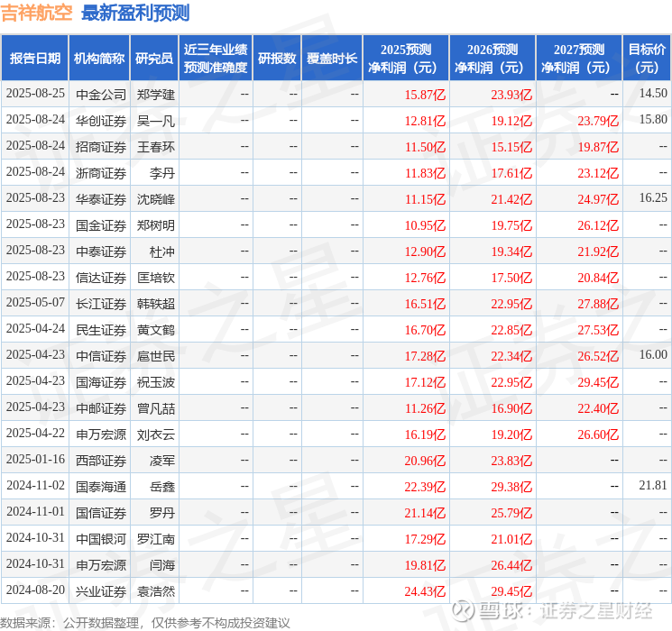The image size is (672, 631).
Task: Click the 最新盈利预测 heading
Action: (135, 13)
